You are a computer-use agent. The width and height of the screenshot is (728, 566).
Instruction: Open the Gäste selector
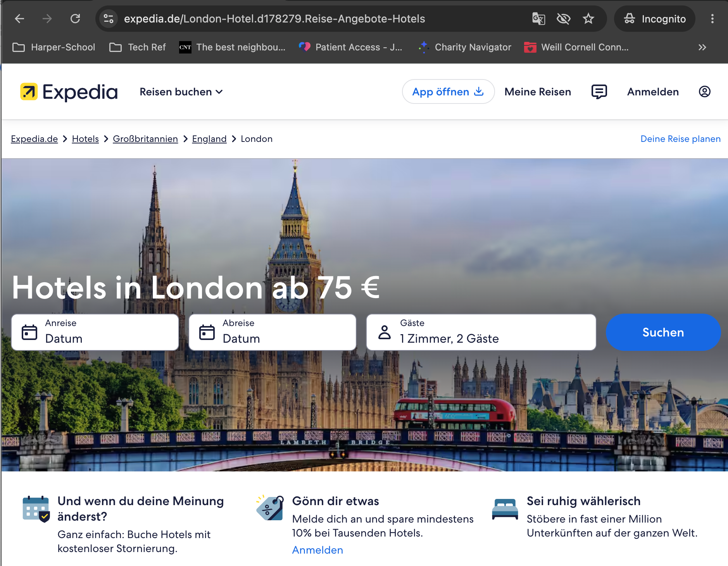click(x=481, y=332)
